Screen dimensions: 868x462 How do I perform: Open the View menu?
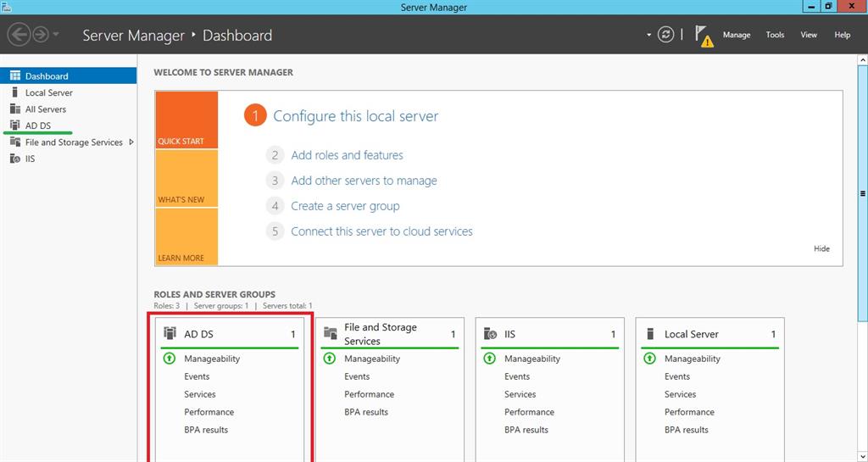click(808, 35)
